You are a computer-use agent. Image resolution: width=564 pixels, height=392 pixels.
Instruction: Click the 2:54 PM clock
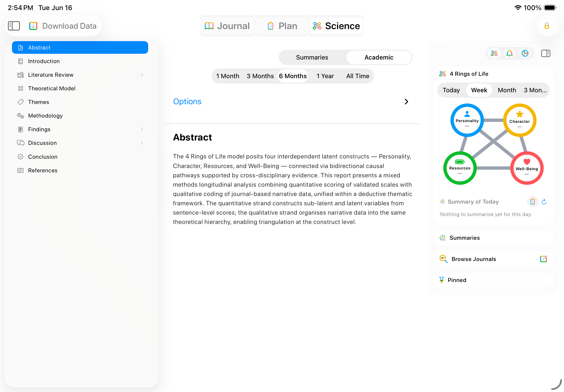[x=20, y=8]
